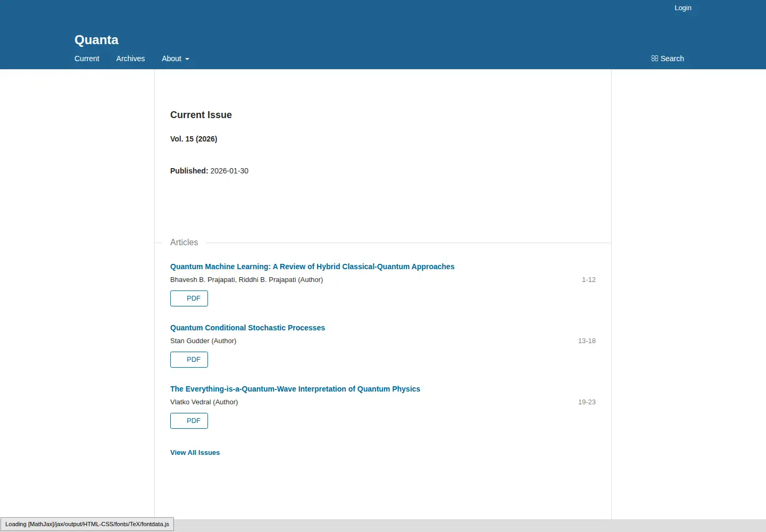The image size is (766, 532).
Task: Select the Current Issue heading
Action: point(201,115)
